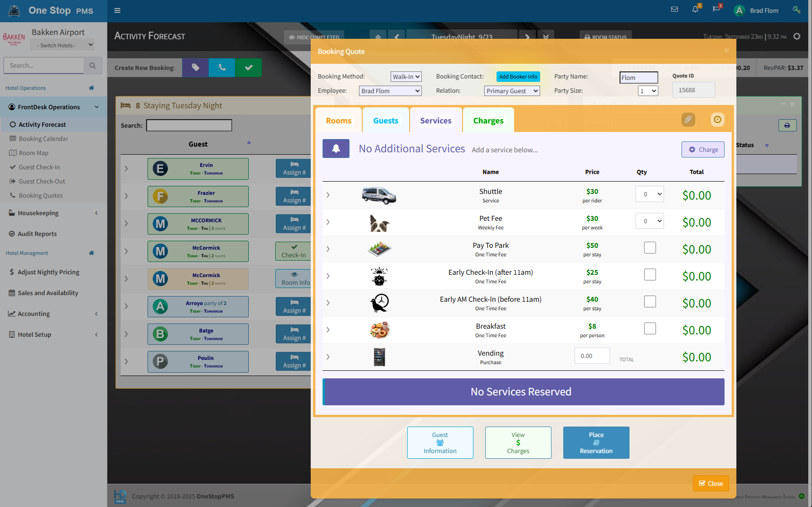Click the paperclip attachment icon
The width and height of the screenshot is (812, 507).
pyautogui.click(x=688, y=120)
